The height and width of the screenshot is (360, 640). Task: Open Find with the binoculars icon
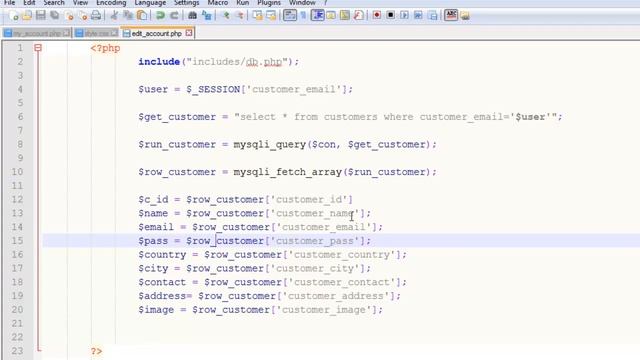tap(193, 16)
